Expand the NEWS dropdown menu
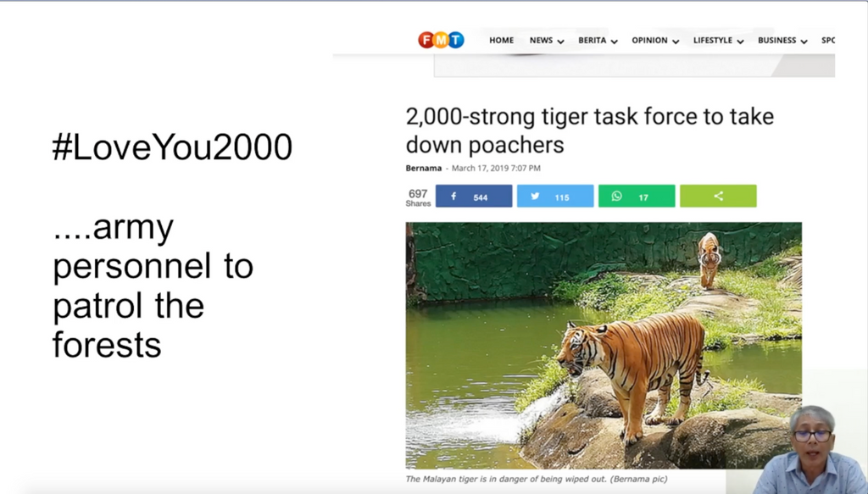Image resolution: width=868 pixels, height=494 pixels. [x=547, y=41]
